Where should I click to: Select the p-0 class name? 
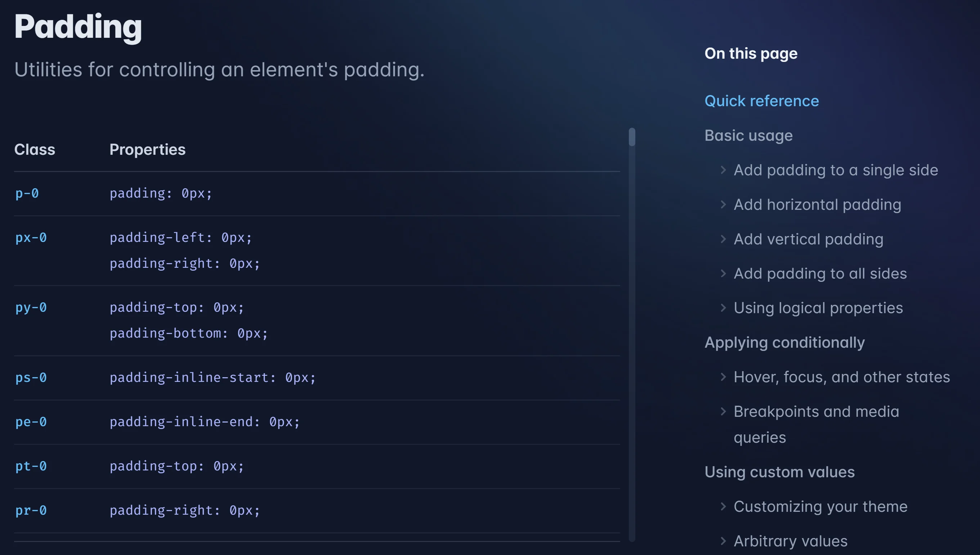pyautogui.click(x=27, y=193)
